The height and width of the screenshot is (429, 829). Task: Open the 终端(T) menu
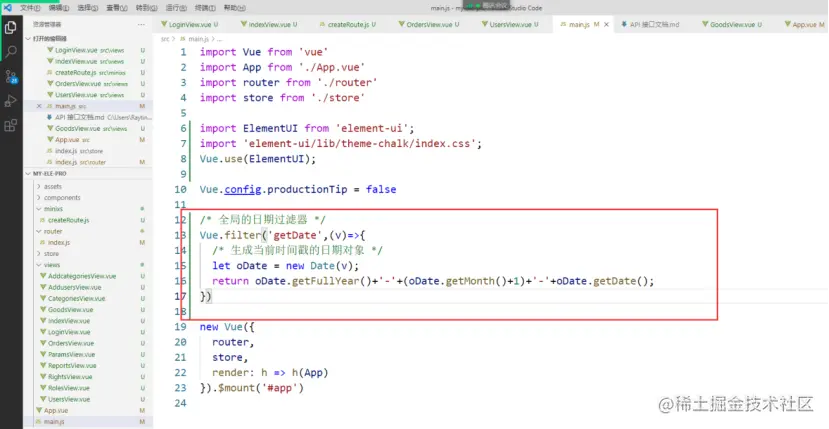coord(205,8)
